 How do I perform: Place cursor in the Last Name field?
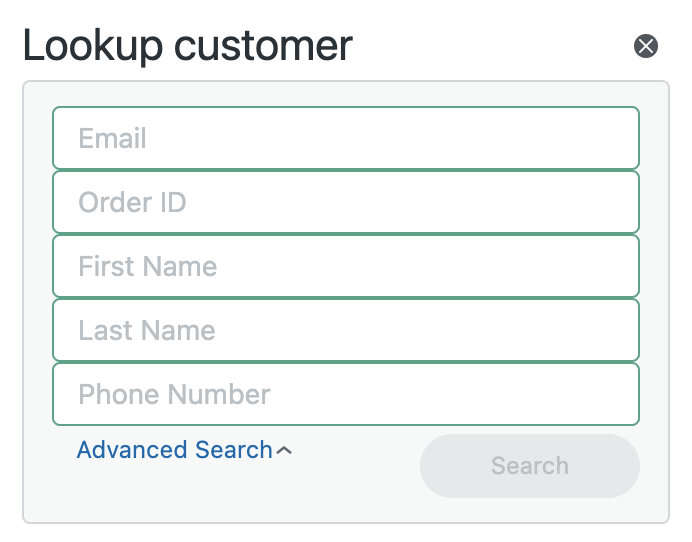[x=346, y=330]
